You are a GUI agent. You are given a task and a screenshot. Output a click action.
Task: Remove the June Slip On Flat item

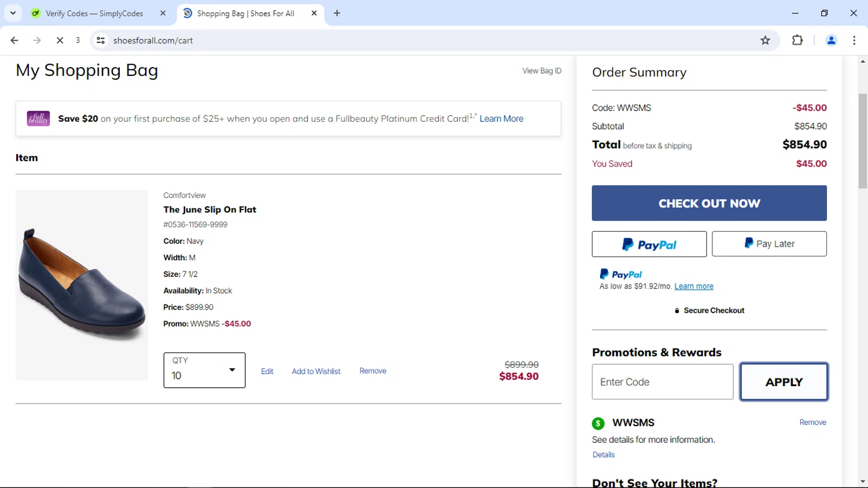tap(373, 370)
